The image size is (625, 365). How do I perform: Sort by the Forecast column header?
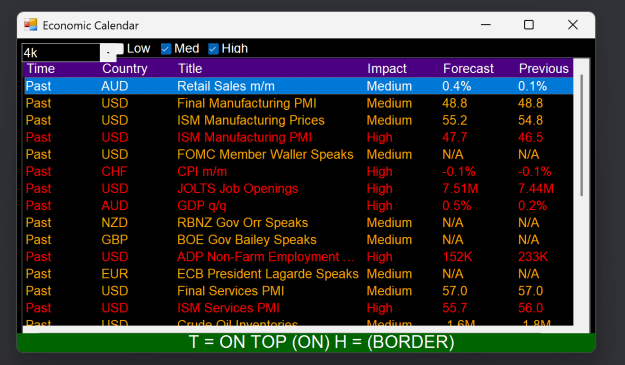(468, 69)
